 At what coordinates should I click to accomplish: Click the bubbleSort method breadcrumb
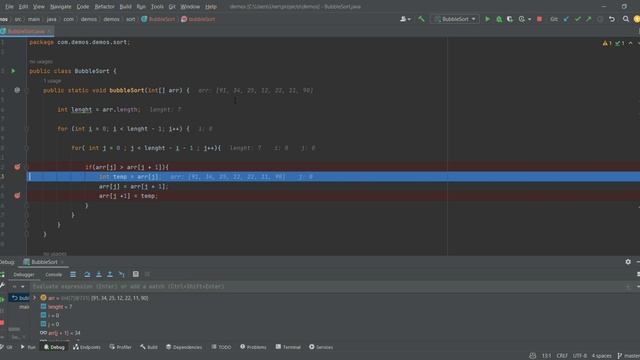198,19
